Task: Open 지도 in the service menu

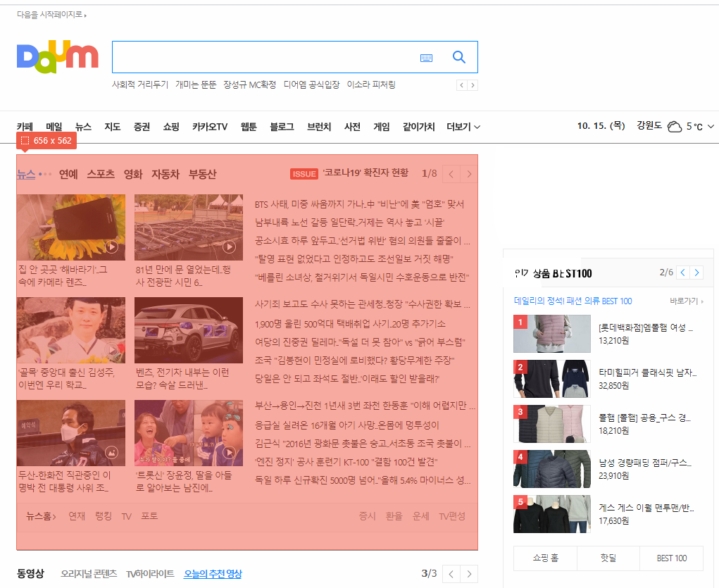Action: [113, 127]
